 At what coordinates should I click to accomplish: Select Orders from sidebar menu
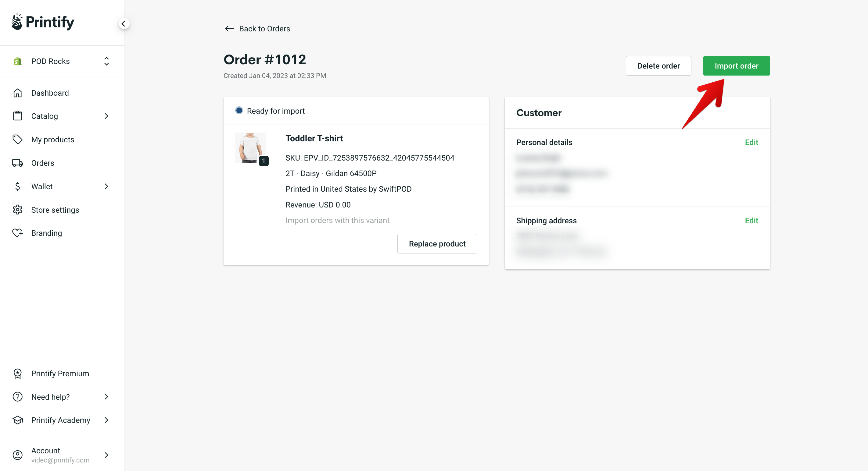point(42,163)
